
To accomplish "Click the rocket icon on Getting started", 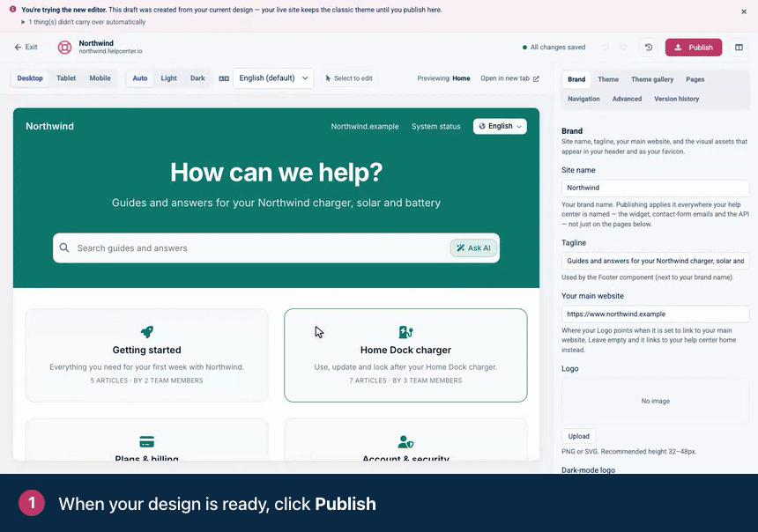I will (147, 331).
